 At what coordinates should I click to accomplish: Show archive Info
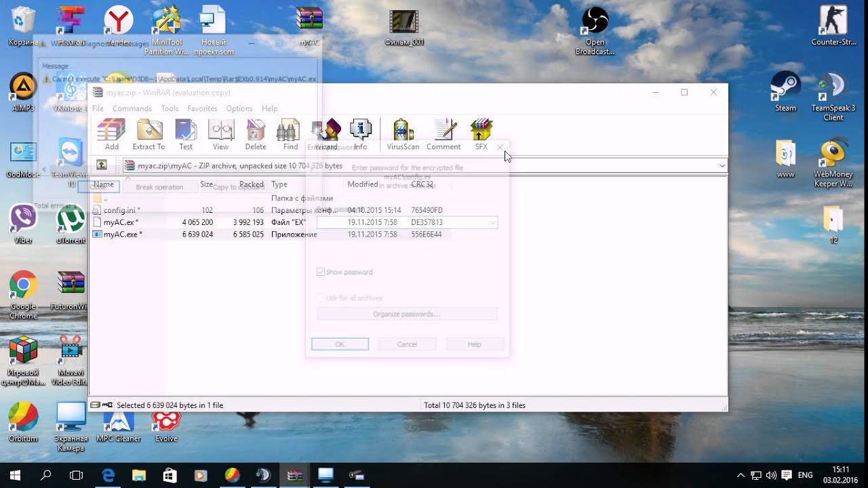click(360, 134)
